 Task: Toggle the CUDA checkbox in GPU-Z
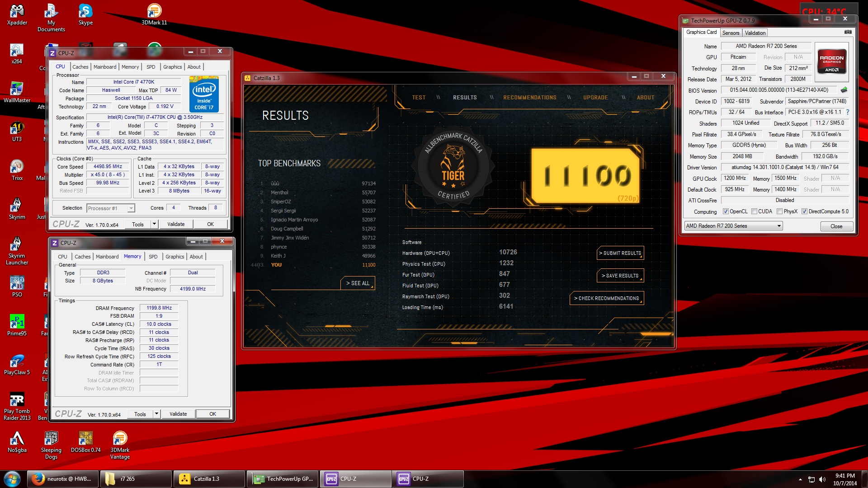pos(754,211)
